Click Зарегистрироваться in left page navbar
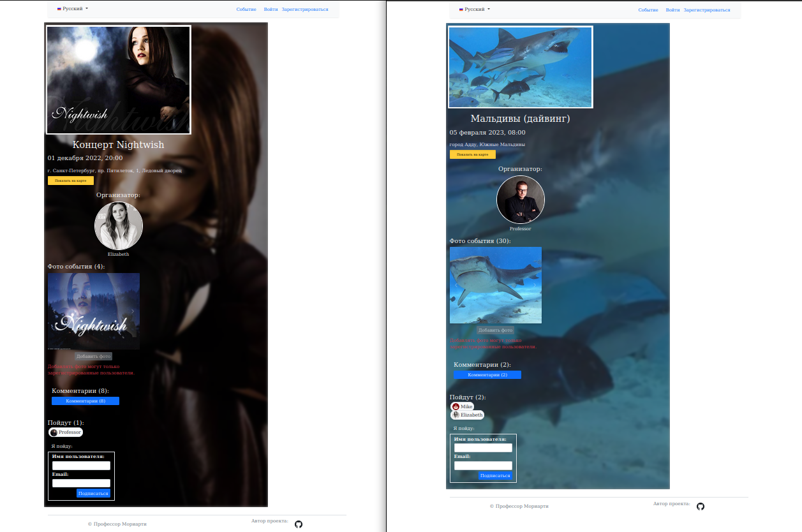 pos(305,10)
